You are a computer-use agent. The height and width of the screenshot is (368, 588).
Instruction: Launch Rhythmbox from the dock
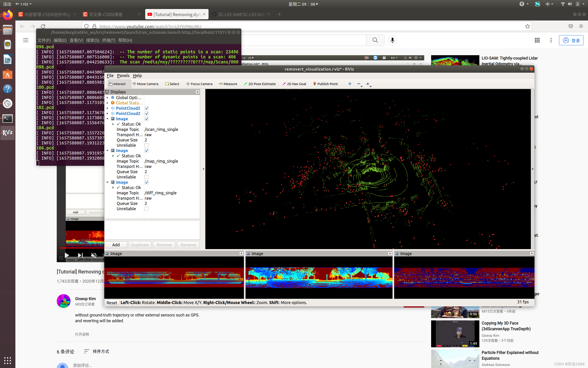coord(8,45)
